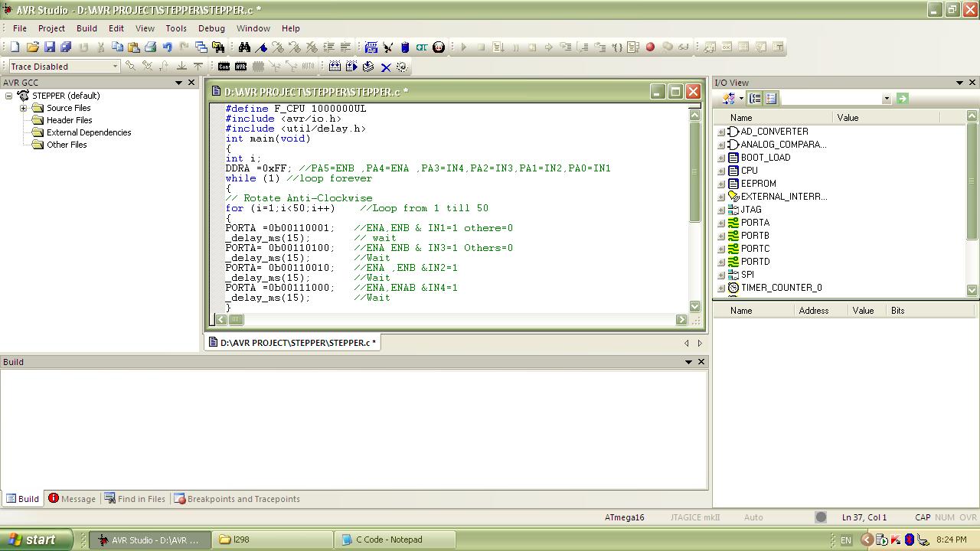980x551 pixels.
Task: Toggle bookmark with the blue flag icon
Action: [x=261, y=47]
